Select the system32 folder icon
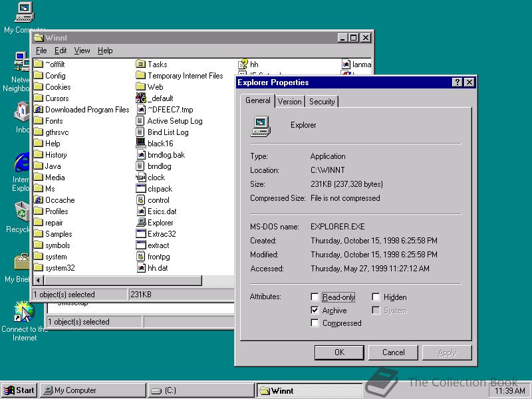Image resolution: width=532 pixels, height=399 pixels. [39, 268]
